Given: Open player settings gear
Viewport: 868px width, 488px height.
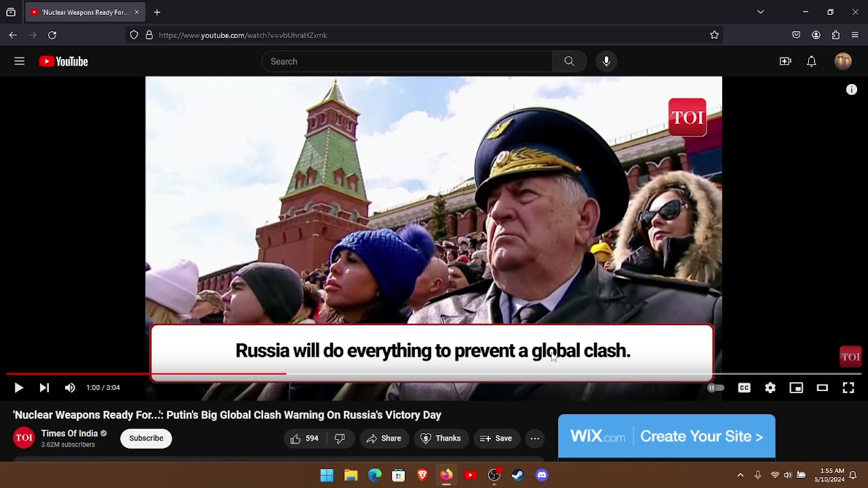Looking at the screenshot, I should click(770, 388).
